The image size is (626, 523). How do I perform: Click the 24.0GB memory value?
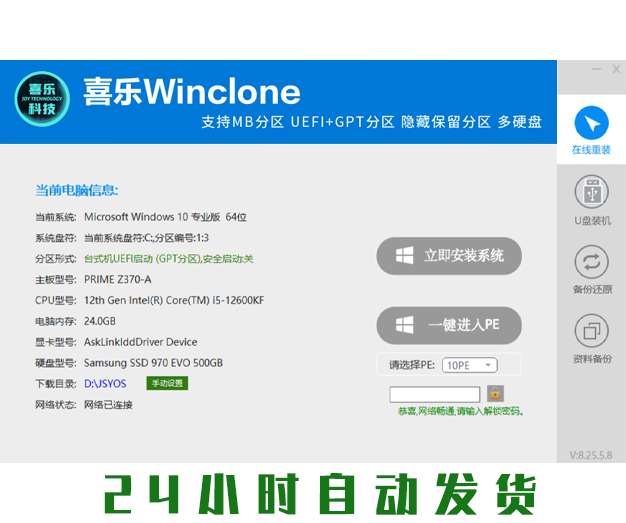pos(100,321)
